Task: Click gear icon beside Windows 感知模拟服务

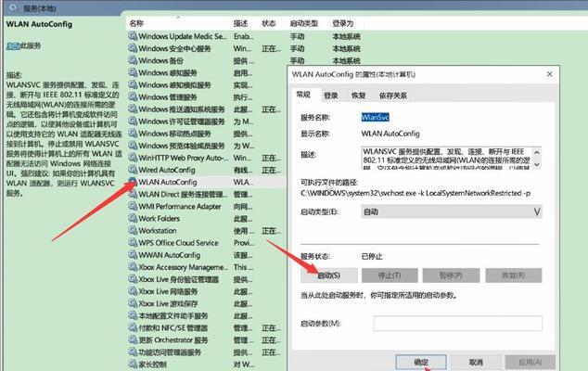Action: point(133,84)
